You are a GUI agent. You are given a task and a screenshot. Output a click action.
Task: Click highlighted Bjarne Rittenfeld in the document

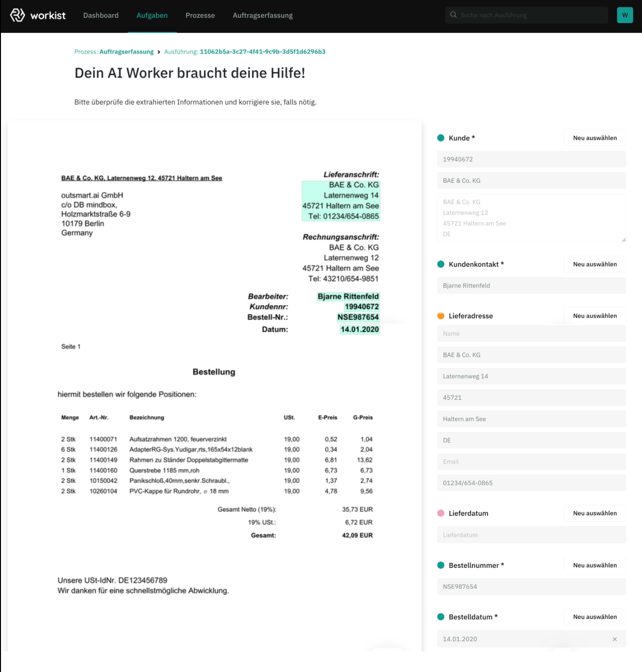pos(348,296)
